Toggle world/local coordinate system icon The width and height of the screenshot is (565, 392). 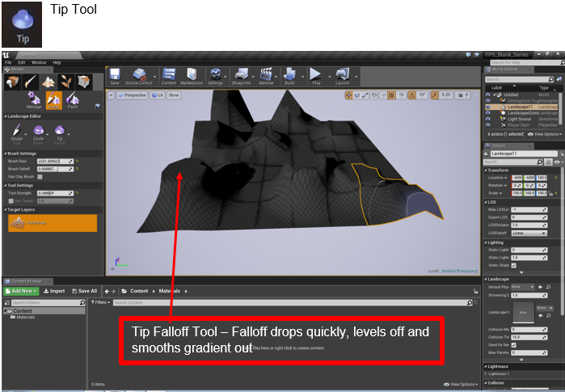tap(374, 95)
